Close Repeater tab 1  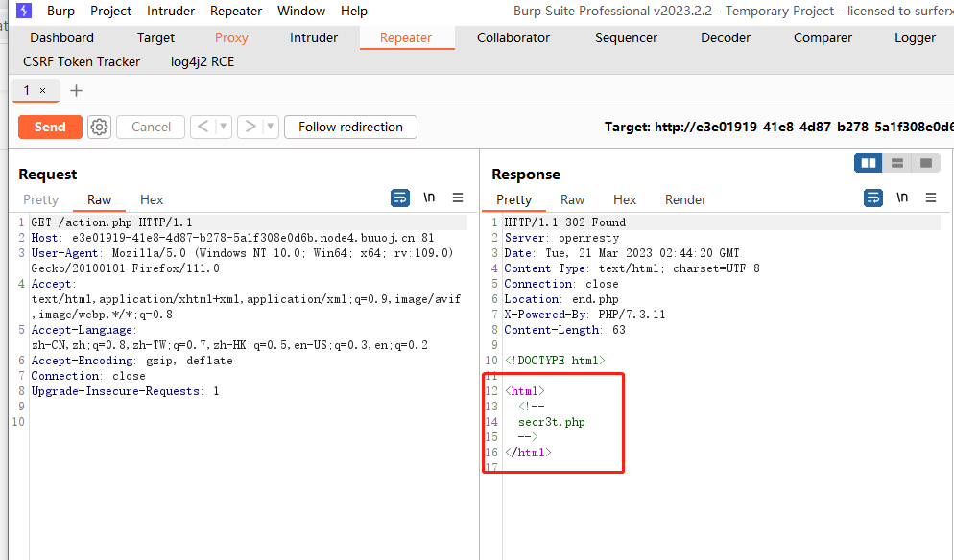(42, 90)
